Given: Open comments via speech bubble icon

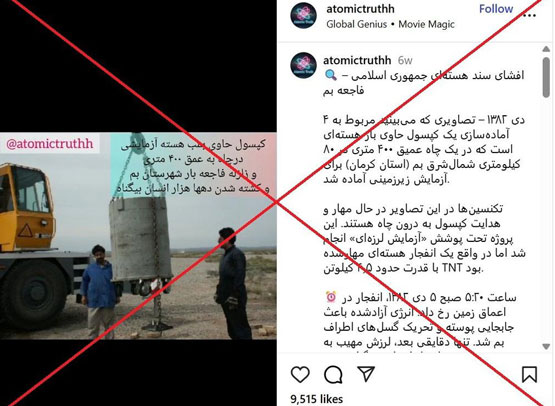Looking at the screenshot, I should click(333, 374).
